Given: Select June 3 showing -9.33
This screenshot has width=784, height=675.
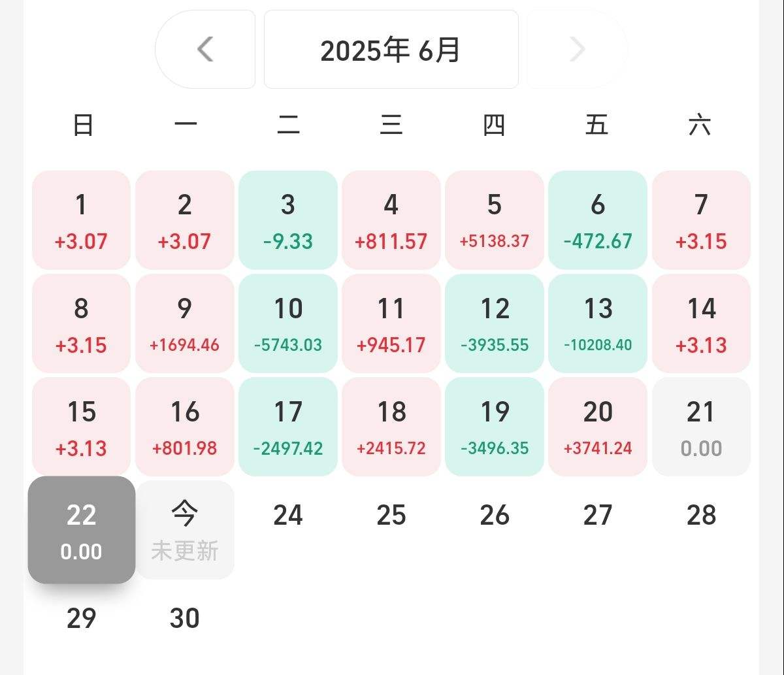Looking at the screenshot, I should point(288,220).
